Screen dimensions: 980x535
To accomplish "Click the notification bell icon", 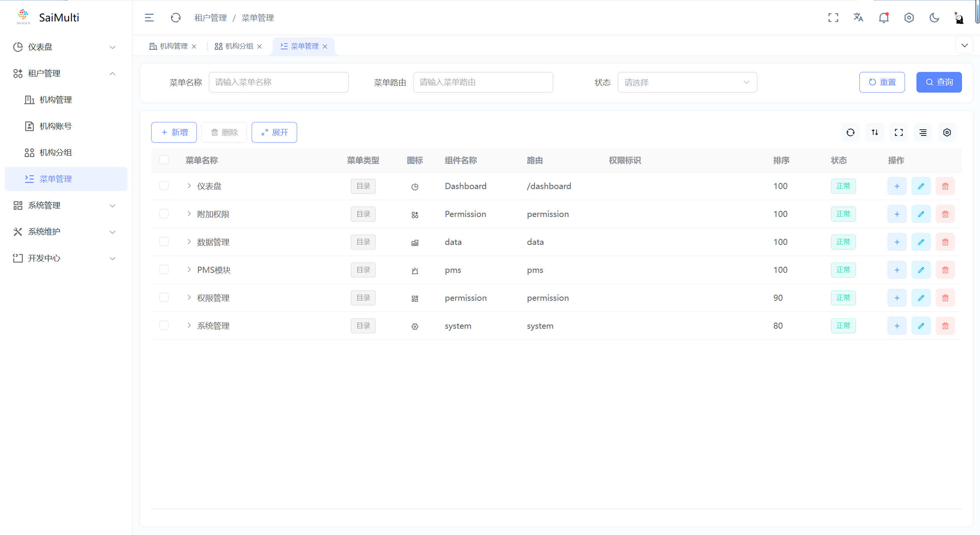I will [883, 18].
